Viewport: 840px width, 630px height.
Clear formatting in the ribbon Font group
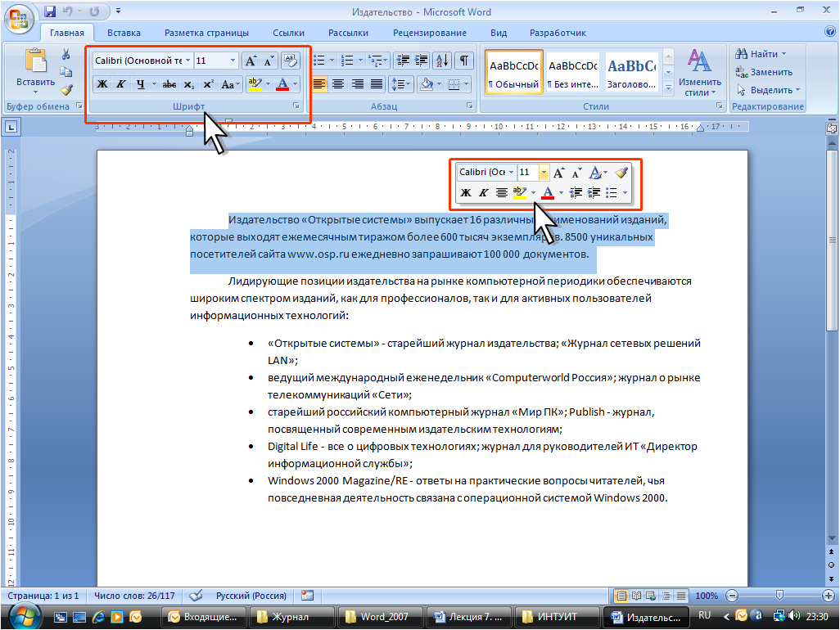point(291,61)
